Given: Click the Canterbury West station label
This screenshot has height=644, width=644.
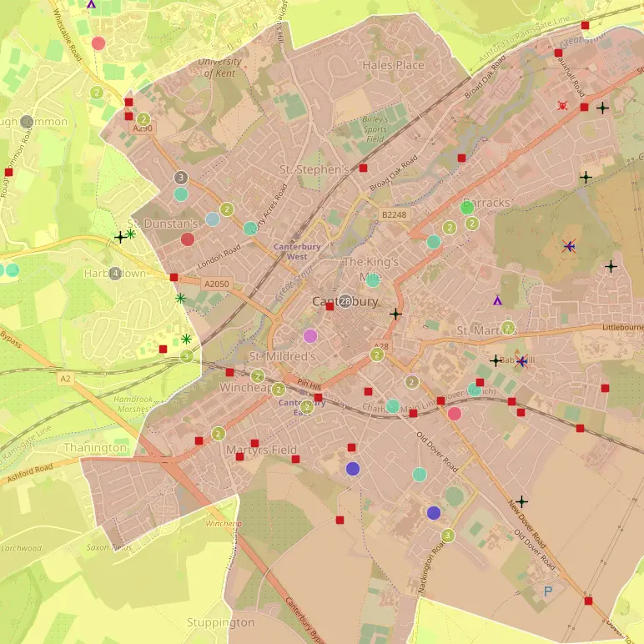Looking at the screenshot, I should coord(297,251).
